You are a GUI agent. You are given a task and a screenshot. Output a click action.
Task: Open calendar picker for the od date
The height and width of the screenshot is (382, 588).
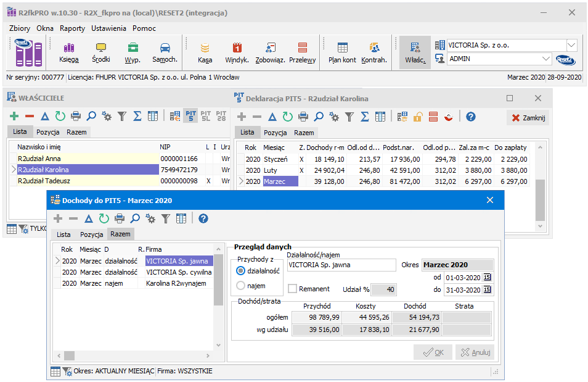pos(487,277)
